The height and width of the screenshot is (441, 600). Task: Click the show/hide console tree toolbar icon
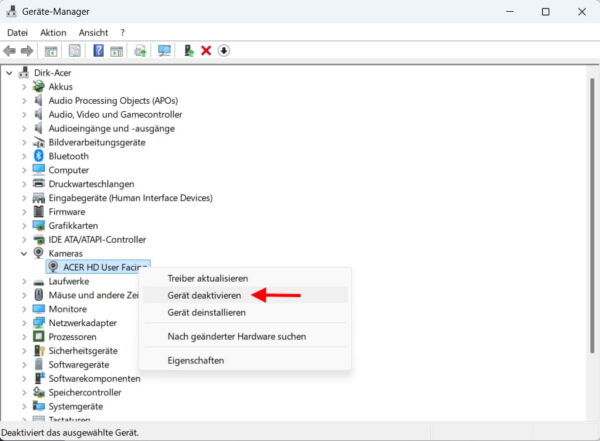(51, 51)
